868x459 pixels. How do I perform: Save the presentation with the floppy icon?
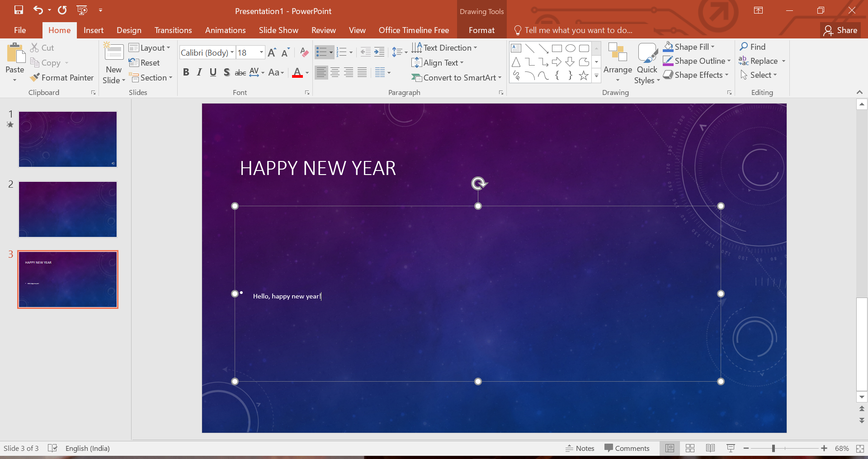point(19,10)
